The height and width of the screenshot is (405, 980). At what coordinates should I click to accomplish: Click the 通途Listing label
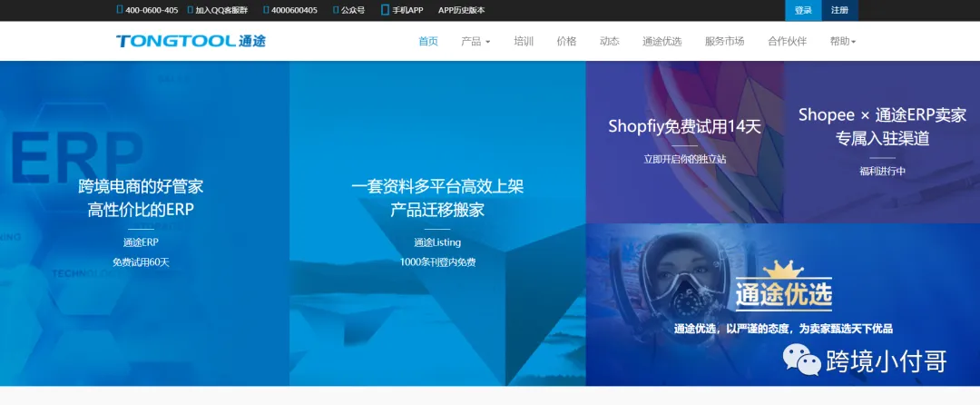437,242
